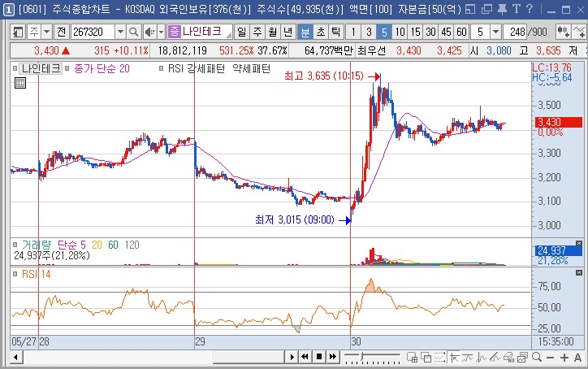Click the oscillator wave line icon
Image resolution: width=588 pixels, height=369 pixels.
tap(481, 358)
